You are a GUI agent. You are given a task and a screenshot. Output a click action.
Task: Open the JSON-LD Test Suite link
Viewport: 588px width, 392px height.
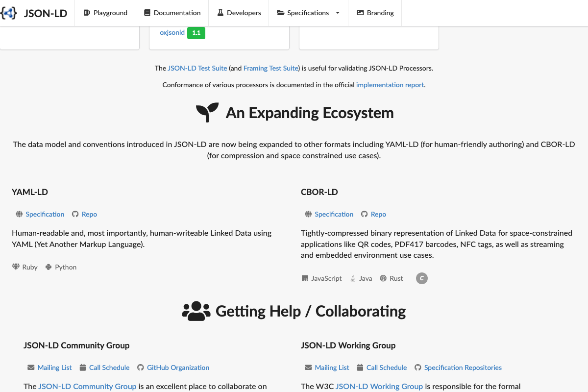[x=197, y=68]
